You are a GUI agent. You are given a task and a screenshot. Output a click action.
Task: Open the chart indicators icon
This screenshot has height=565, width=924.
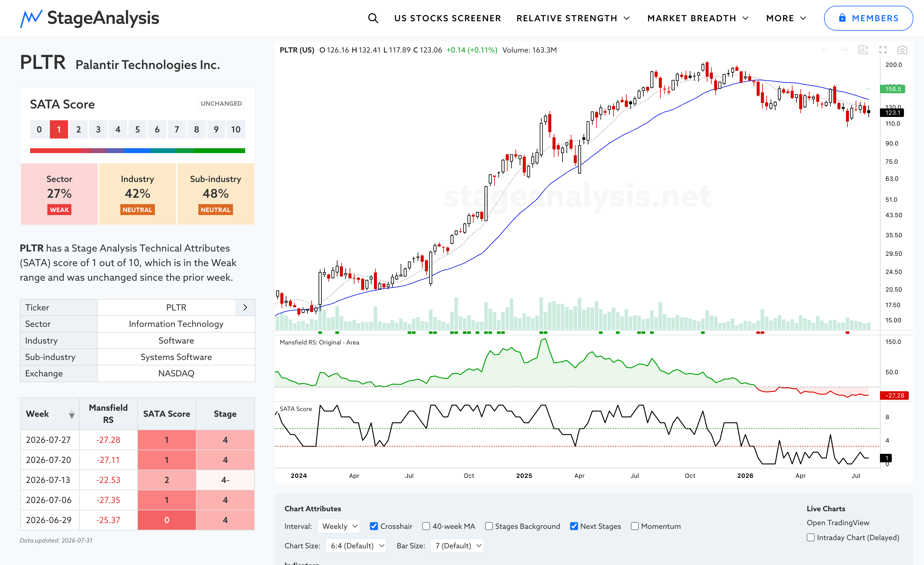point(863,50)
